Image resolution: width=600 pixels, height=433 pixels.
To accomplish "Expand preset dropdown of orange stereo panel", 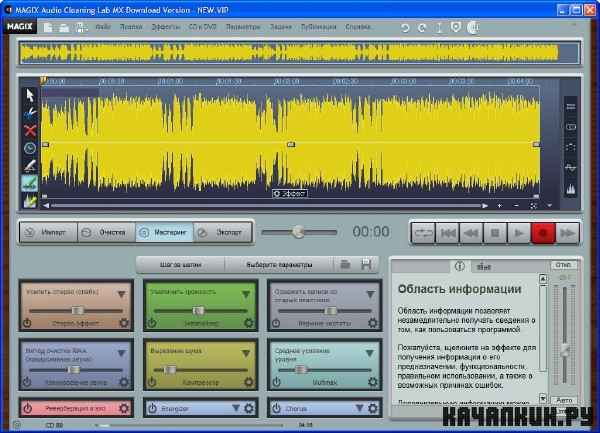I will (121, 294).
